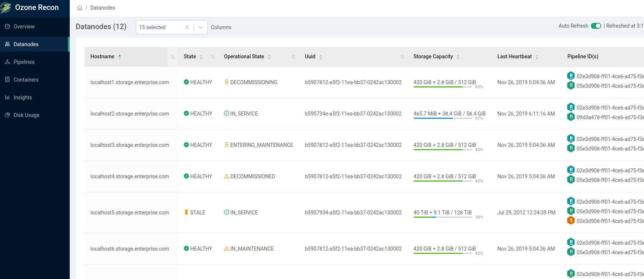This screenshot has width=644, height=279.
Task: Open localhost3's pipeline 05e3d908
Action: click(610, 149)
